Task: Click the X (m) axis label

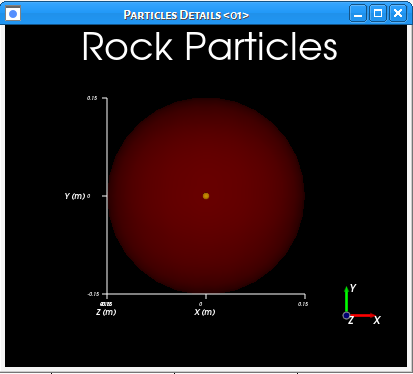Action: tap(205, 312)
